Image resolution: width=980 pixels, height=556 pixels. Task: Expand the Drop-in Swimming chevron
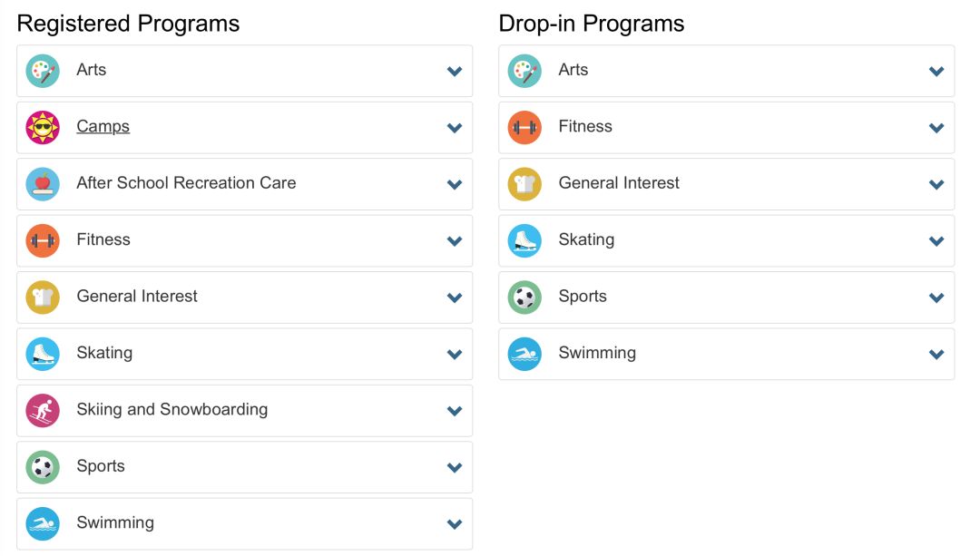(x=936, y=355)
